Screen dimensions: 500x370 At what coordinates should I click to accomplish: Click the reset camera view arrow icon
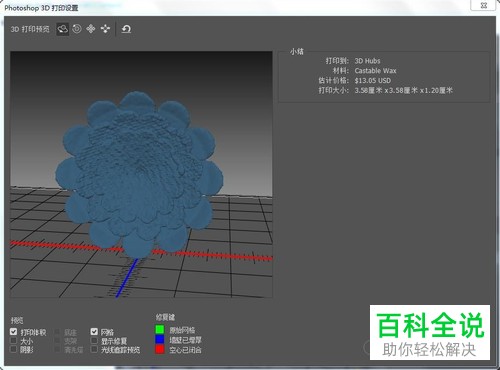[126, 29]
